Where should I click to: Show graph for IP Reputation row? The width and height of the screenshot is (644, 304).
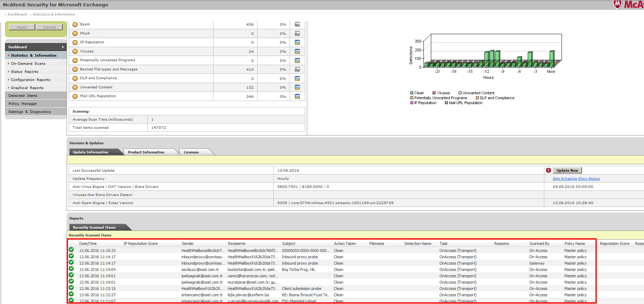[x=297, y=42]
